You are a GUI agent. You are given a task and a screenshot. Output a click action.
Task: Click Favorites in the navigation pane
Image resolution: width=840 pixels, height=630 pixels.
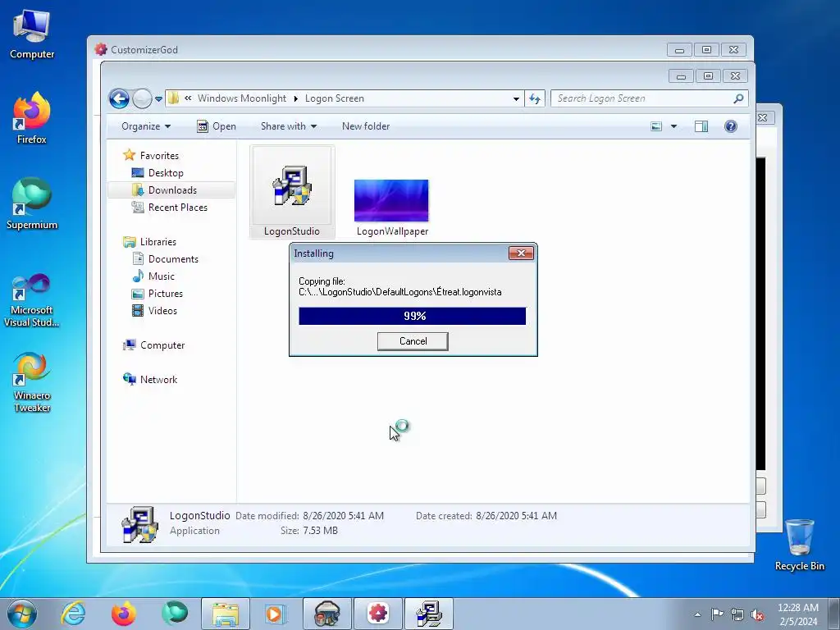pyautogui.click(x=159, y=156)
